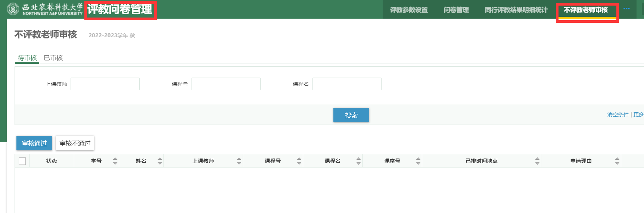
Task: Sort by 已排时间地点 column arrows
Action: coord(537,161)
